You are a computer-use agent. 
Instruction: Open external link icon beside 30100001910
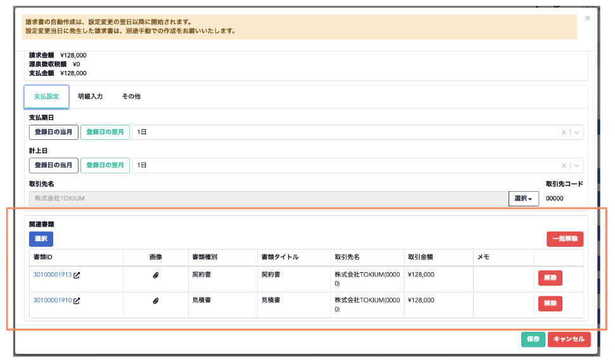click(x=77, y=301)
